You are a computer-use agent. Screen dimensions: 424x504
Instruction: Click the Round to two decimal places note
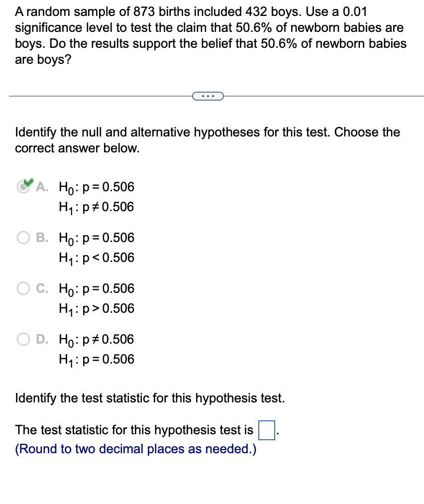(136, 449)
